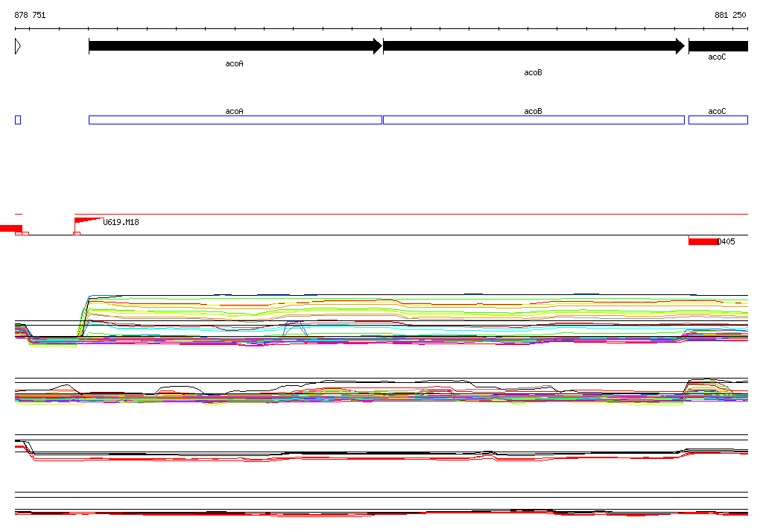This screenshot has width=763, height=532.
Task: Select the small white arrowhead gene marker
Action: coord(18,46)
